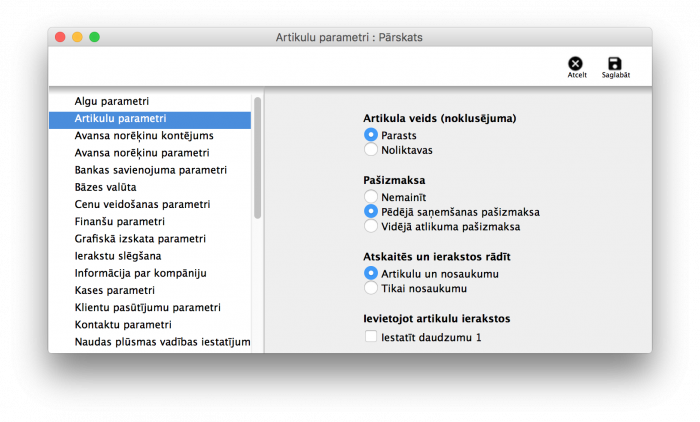This screenshot has width=700, height=422.
Task: Select Cenu veidošanas parametri
Action: (142, 204)
